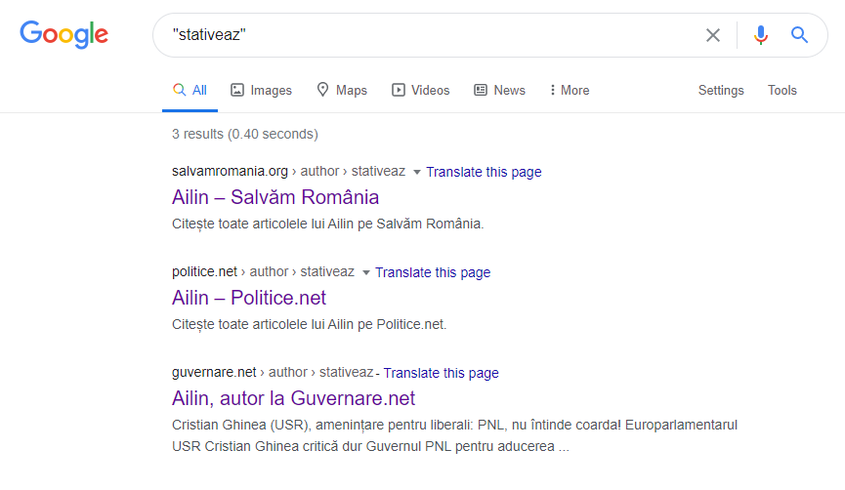Open the Videos results tab
845x490 pixels.
(x=420, y=90)
